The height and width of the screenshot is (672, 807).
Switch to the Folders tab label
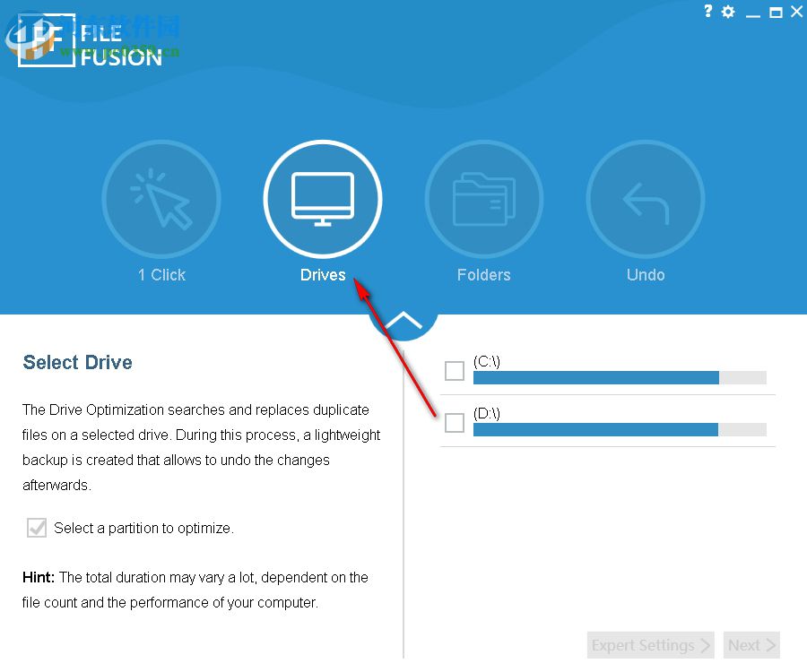(x=484, y=275)
